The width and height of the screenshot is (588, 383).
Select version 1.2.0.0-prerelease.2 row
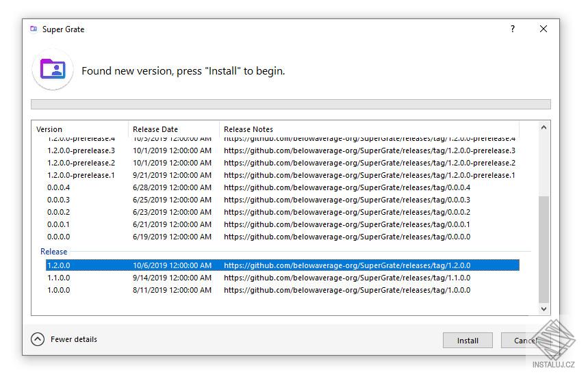283,163
